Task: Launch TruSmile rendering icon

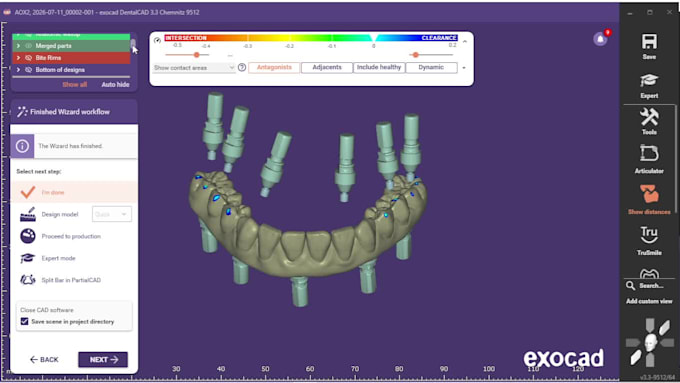Action: 649,236
